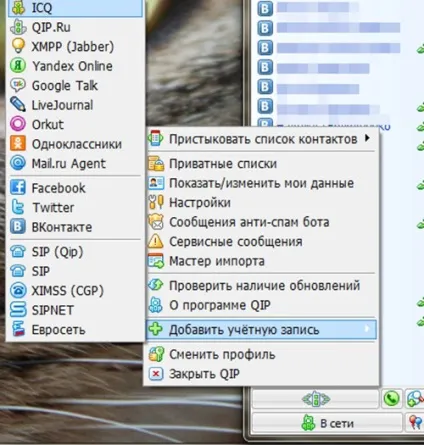This screenshot has width=424, height=445.
Task: Open Мастер импорта
Action: pyautogui.click(x=262, y=261)
